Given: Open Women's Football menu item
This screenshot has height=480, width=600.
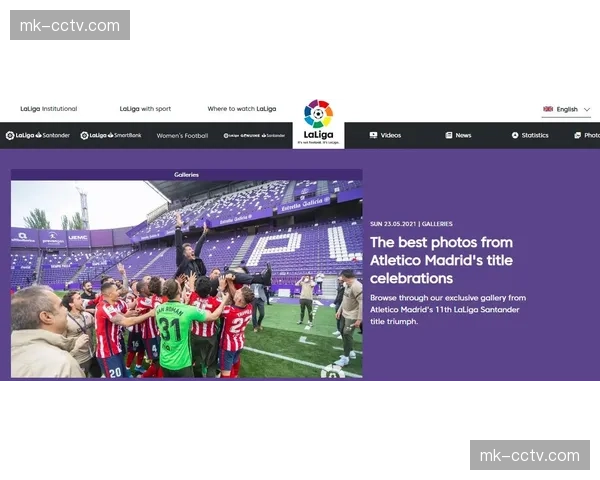Looking at the screenshot, I should coord(182,136).
